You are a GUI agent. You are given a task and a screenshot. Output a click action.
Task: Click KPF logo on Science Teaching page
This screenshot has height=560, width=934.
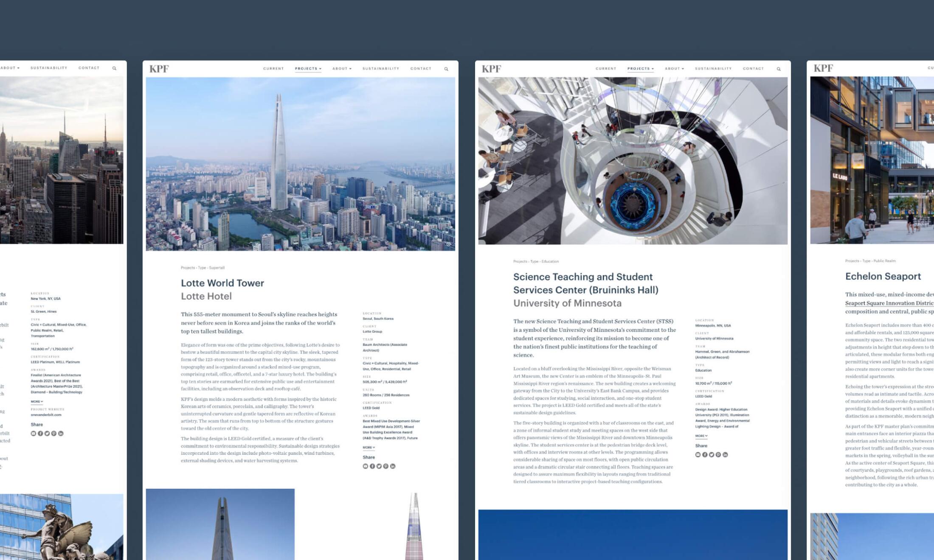(x=492, y=69)
